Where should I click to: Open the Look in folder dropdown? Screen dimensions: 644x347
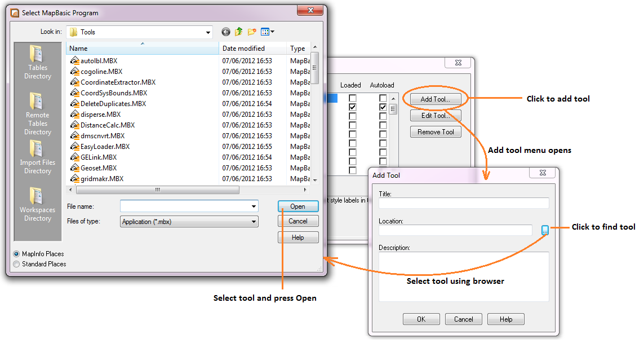[208, 32]
